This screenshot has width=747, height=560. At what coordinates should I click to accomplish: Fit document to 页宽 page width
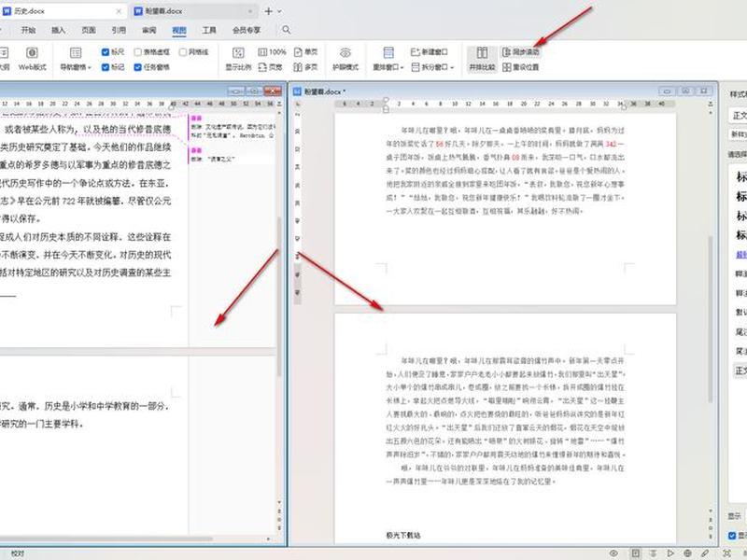(x=270, y=67)
